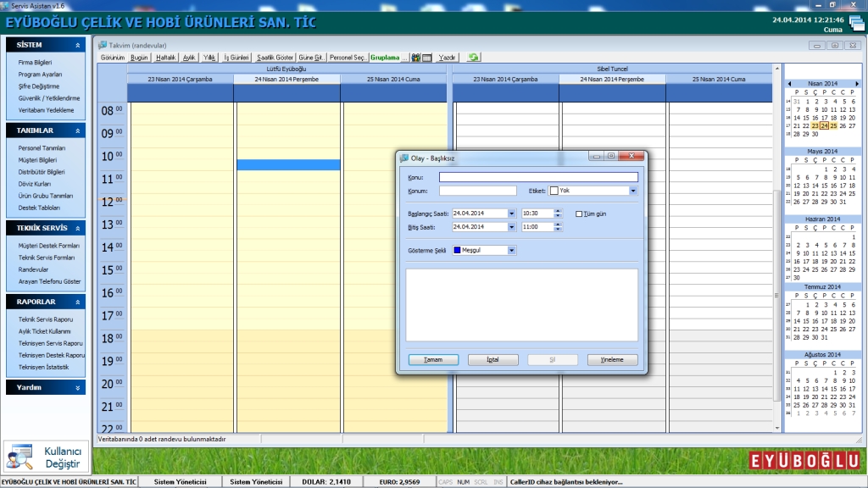
Task: Click the Kullanıcı Değiştir button
Action: [x=46, y=457]
